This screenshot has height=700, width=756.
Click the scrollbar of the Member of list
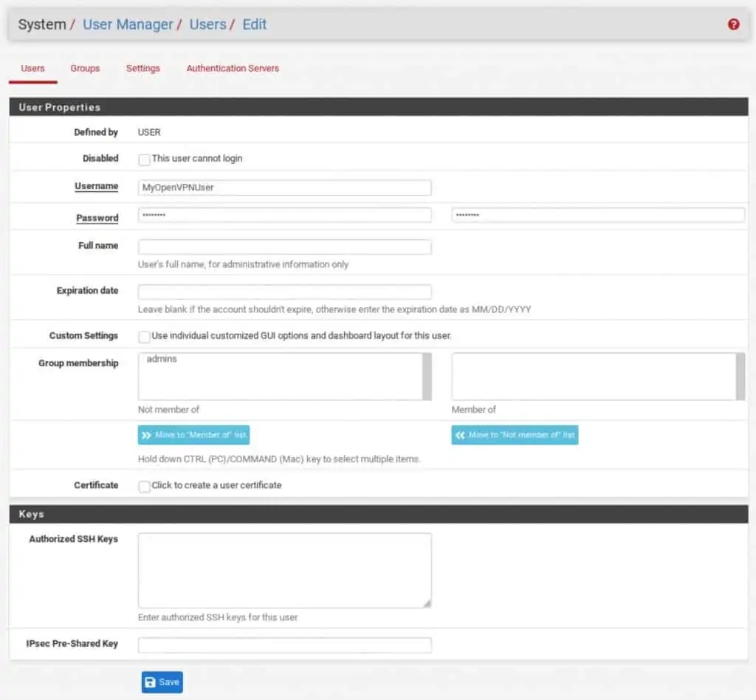(740, 377)
